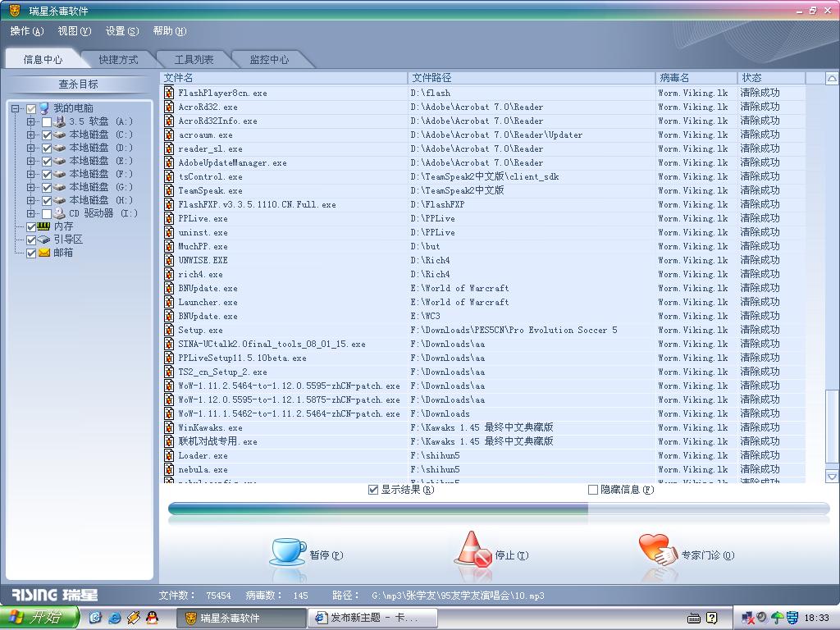Click the 开始 Start button
840x630 pixels.
click(x=39, y=618)
